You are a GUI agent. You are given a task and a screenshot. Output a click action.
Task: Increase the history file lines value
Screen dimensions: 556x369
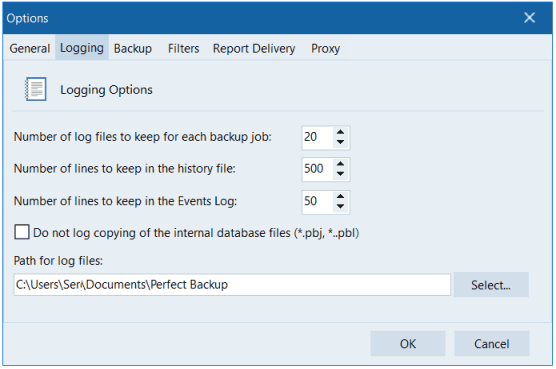[x=340, y=164]
